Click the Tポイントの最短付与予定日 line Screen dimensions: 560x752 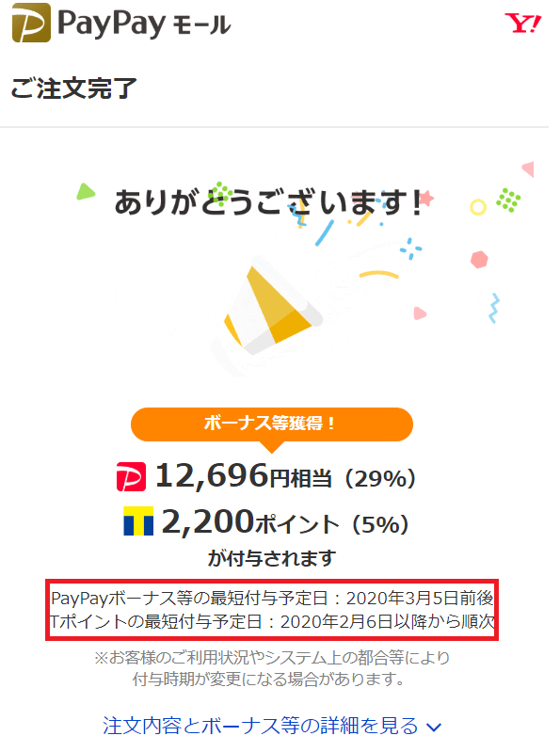(x=272, y=621)
